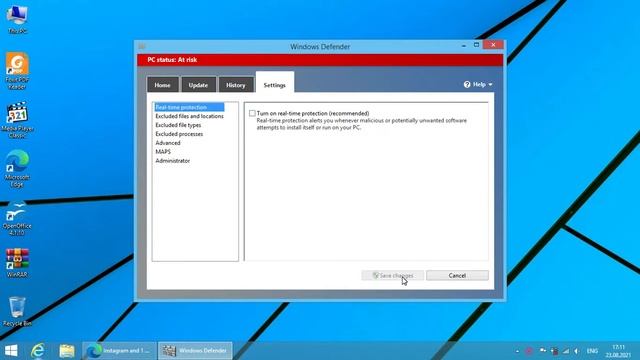Select Real-time protection in settings list
Screen dimensions: 640x360
pyautogui.click(x=189, y=107)
